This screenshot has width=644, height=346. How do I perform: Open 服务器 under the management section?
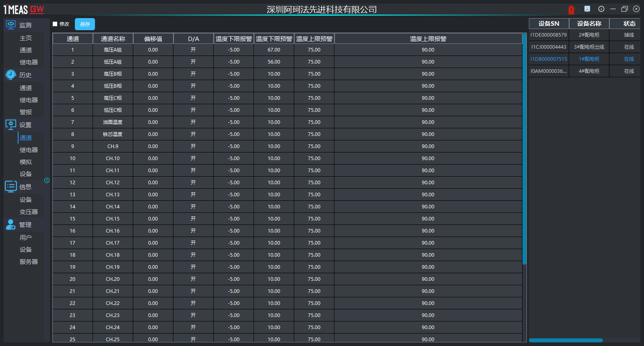click(x=29, y=262)
